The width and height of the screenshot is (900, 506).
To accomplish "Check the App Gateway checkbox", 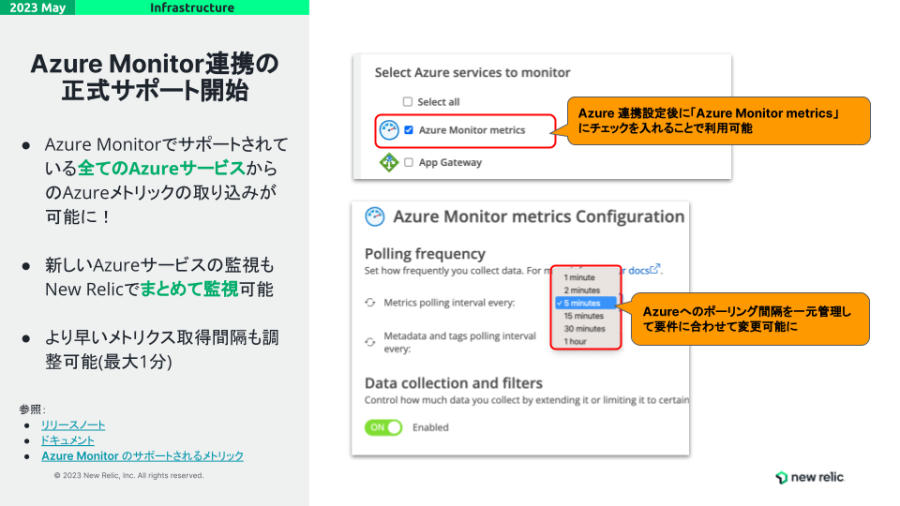I will (x=409, y=162).
